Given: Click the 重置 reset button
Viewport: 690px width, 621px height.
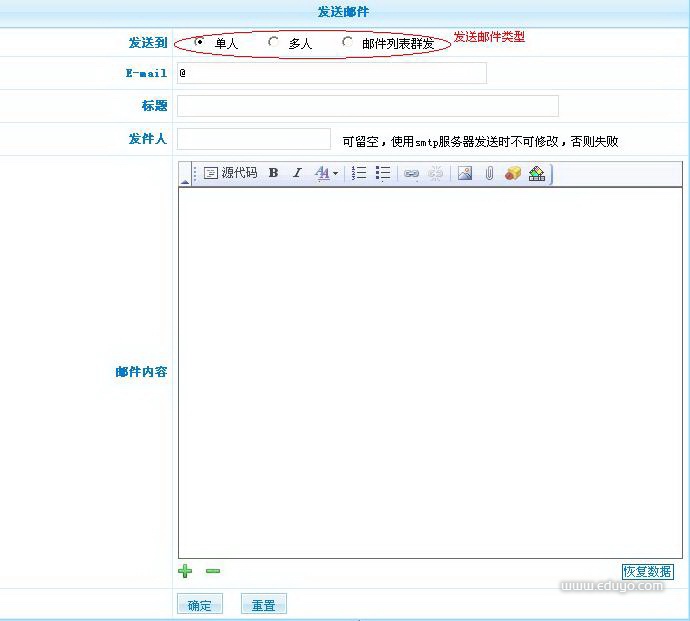Looking at the screenshot, I should [264, 605].
